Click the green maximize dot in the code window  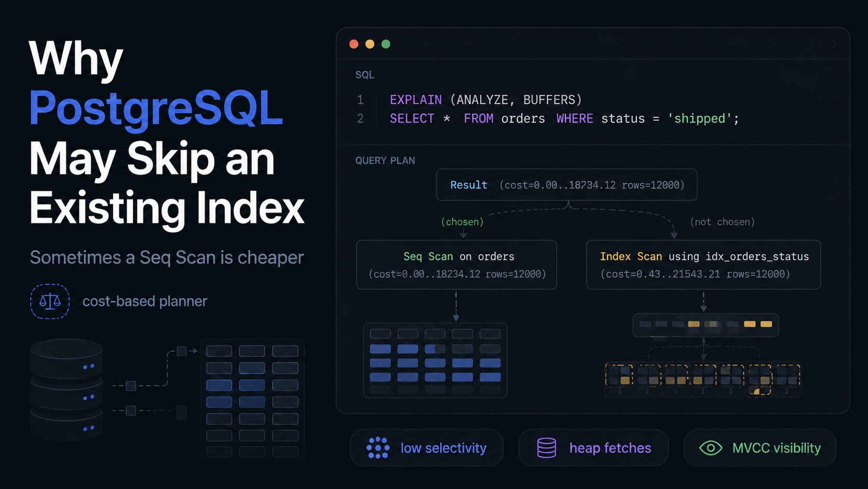386,44
